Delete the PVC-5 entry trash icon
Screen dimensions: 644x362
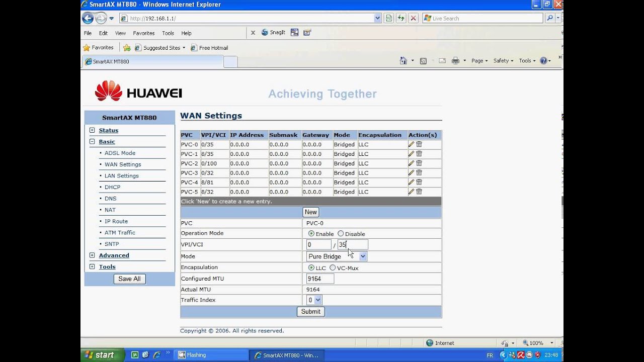point(419,192)
